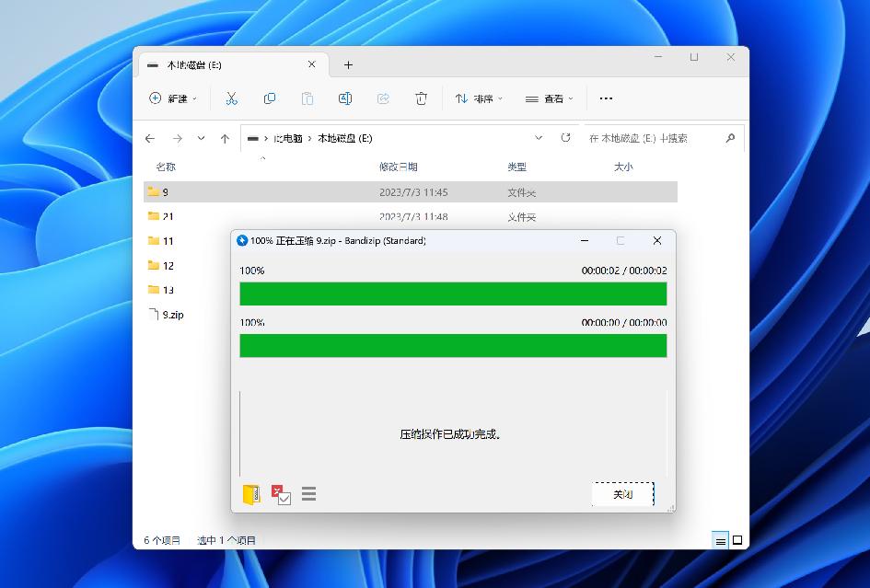Viewport: 870px width, 588px height.
Task: Open the 排序 (Sort) dropdown
Action: pyautogui.click(x=478, y=98)
